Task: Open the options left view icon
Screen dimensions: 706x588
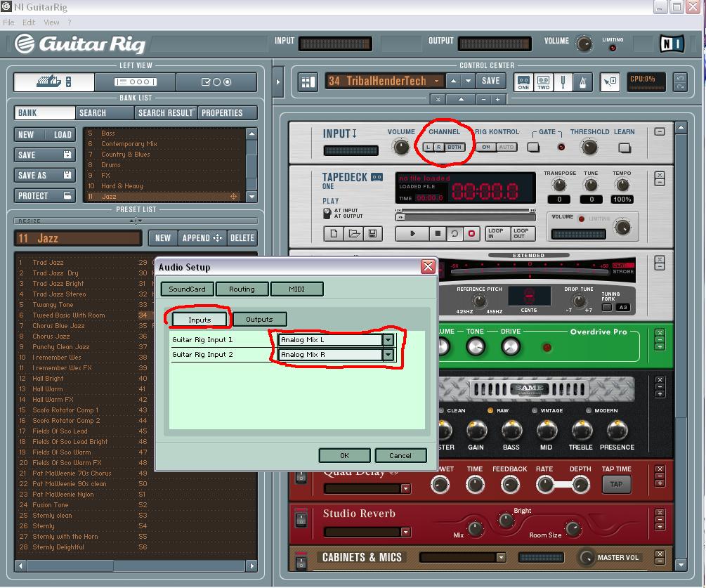Action: (216, 82)
